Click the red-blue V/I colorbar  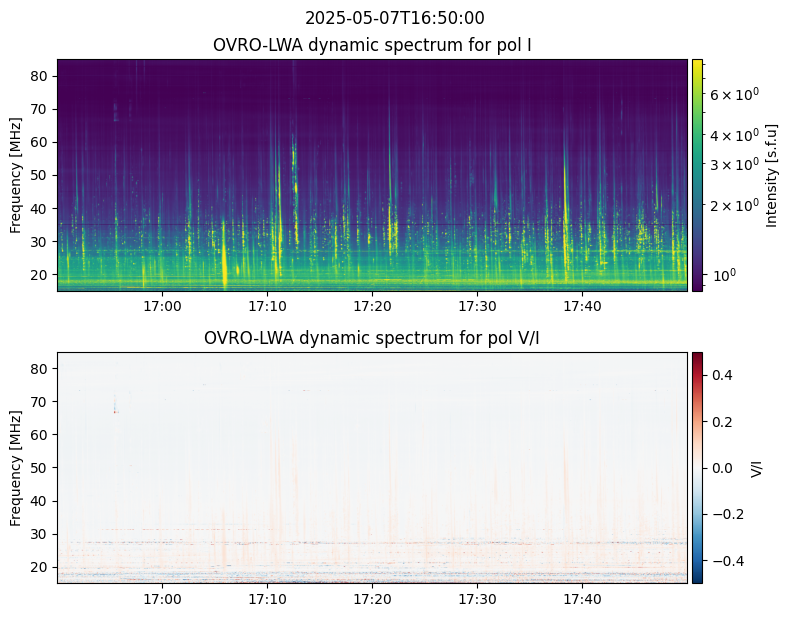click(697, 467)
